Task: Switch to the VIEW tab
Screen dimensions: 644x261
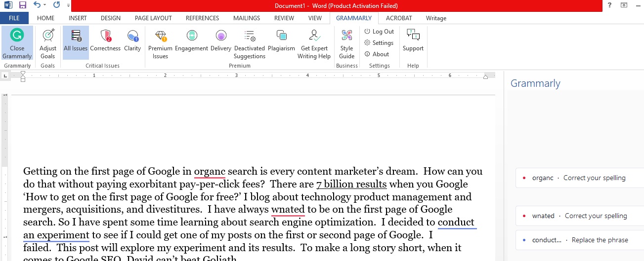Action: (x=315, y=18)
